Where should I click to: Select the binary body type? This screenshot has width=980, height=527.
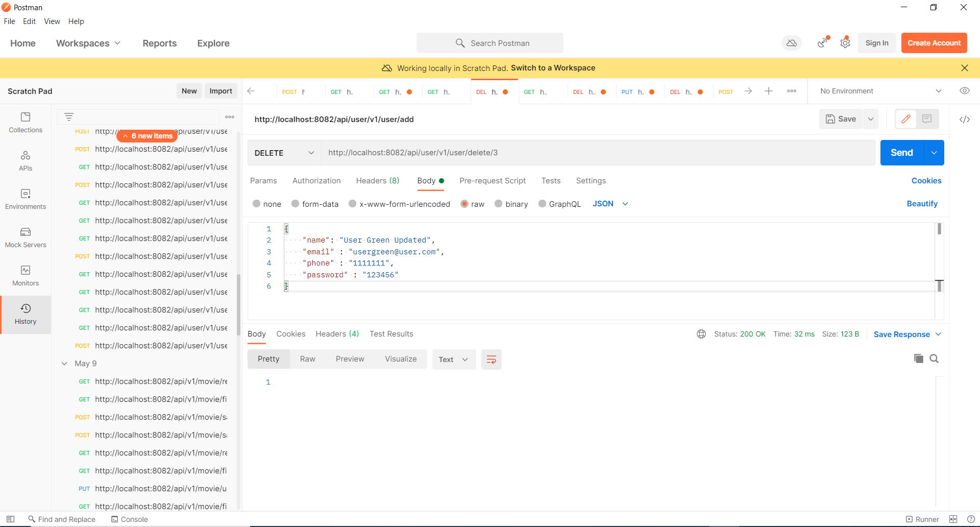point(499,204)
